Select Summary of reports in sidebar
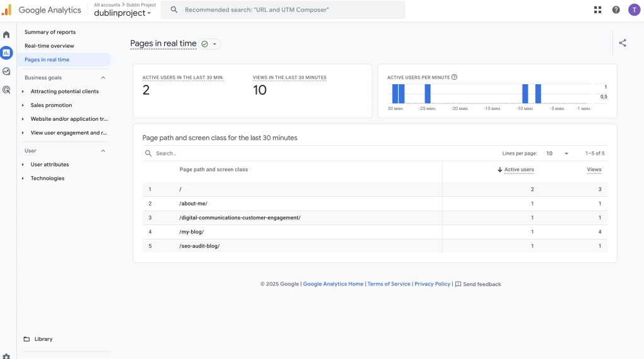 tap(50, 32)
